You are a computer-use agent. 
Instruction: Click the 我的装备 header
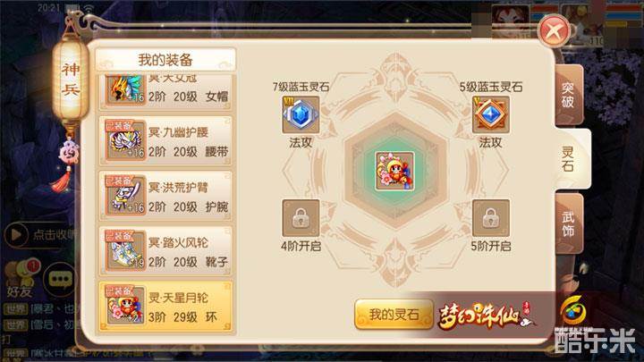click(x=165, y=60)
